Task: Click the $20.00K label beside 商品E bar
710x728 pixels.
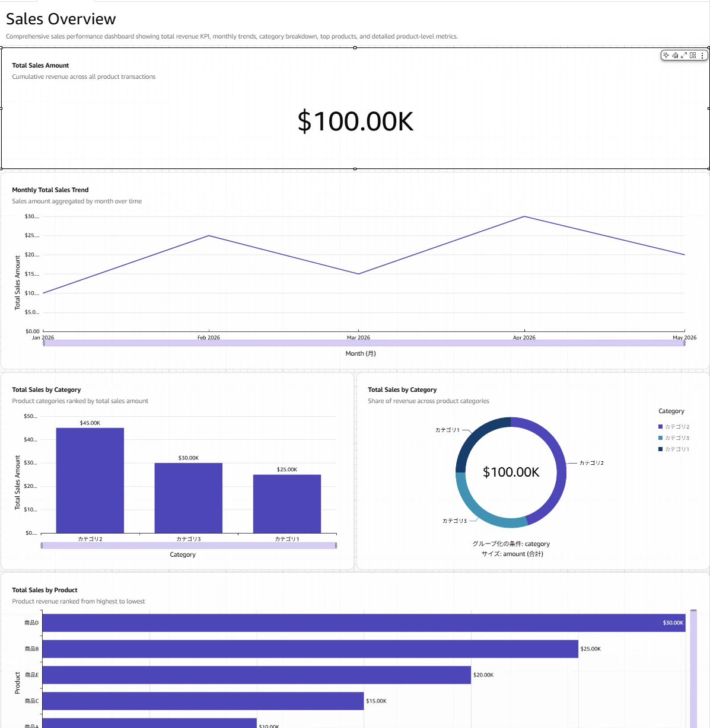Action: point(483,675)
